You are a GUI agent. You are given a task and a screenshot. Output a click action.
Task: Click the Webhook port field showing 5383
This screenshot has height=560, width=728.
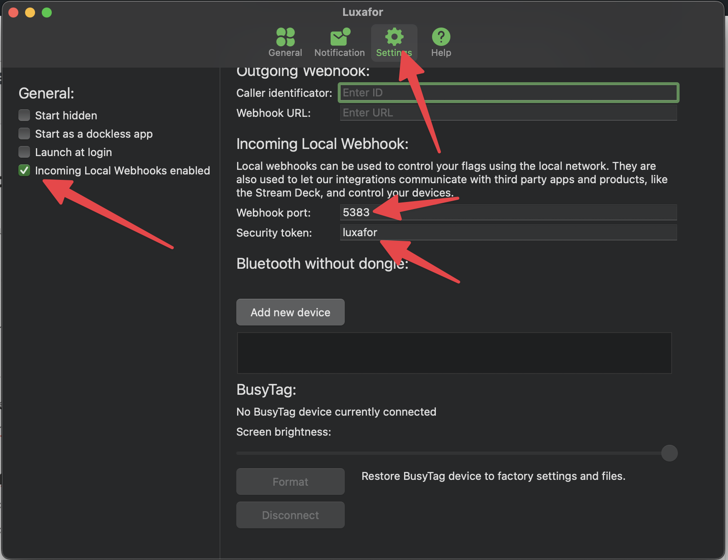[508, 212]
